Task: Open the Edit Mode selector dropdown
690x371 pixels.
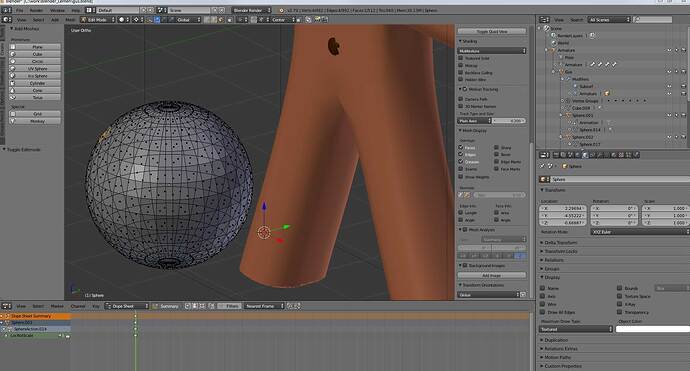Action: [x=98, y=20]
